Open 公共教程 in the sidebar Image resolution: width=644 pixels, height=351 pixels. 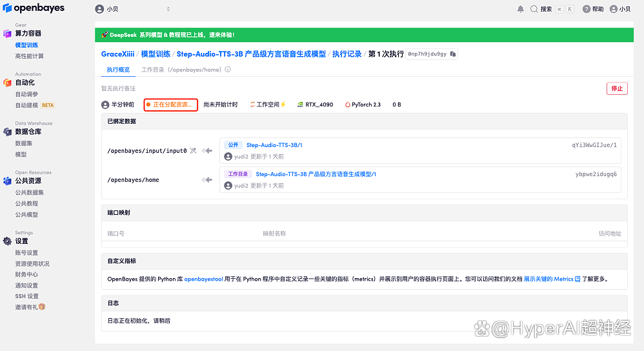[26, 203]
